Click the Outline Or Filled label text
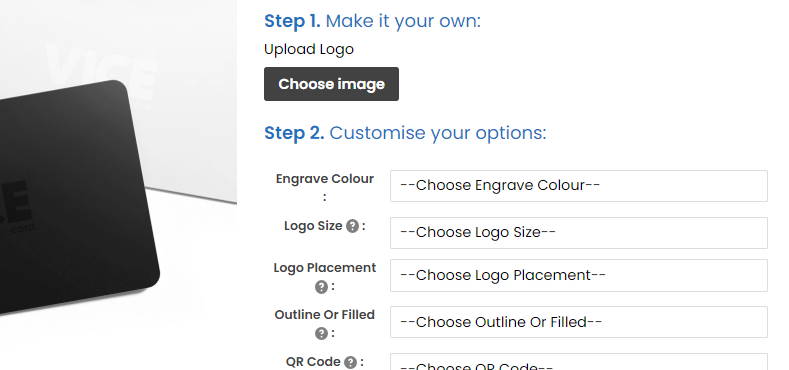789x370 pixels. click(x=325, y=315)
